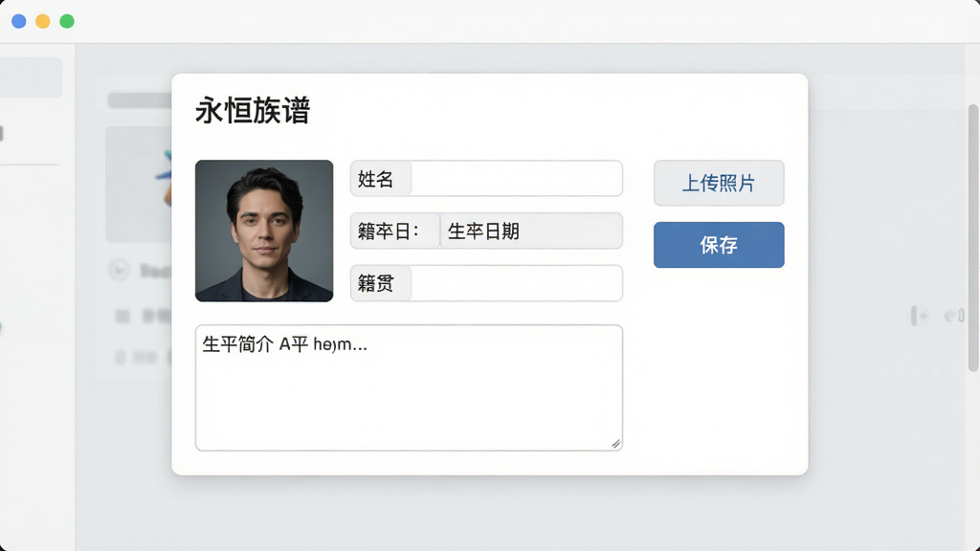
Task: Click into the 生平简介 text area
Action: pyautogui.click(x=409, y=387)
